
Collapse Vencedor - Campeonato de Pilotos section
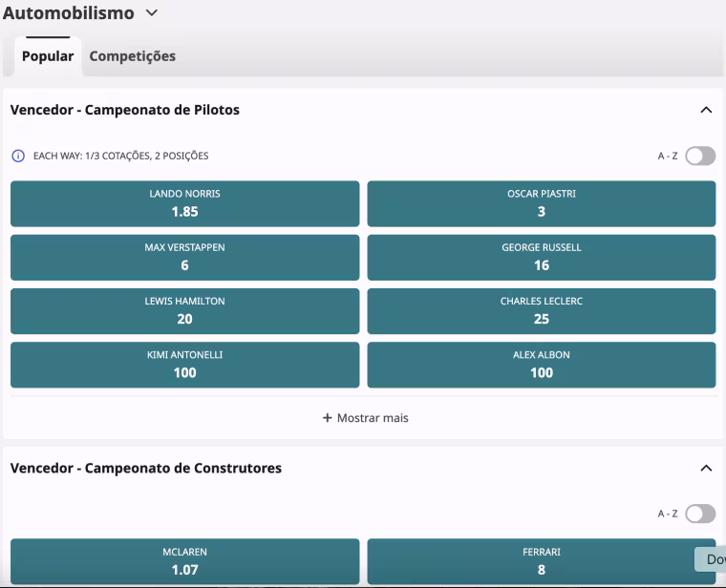(x=706, y=110)
